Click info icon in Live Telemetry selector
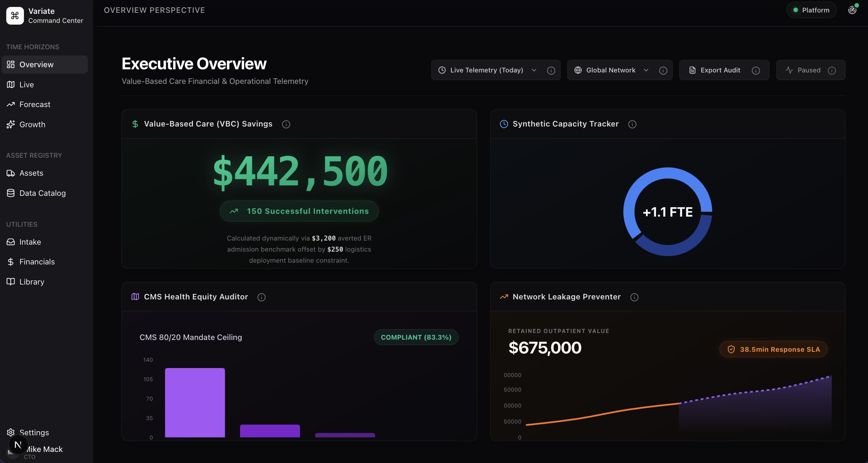 pos(551,70)
